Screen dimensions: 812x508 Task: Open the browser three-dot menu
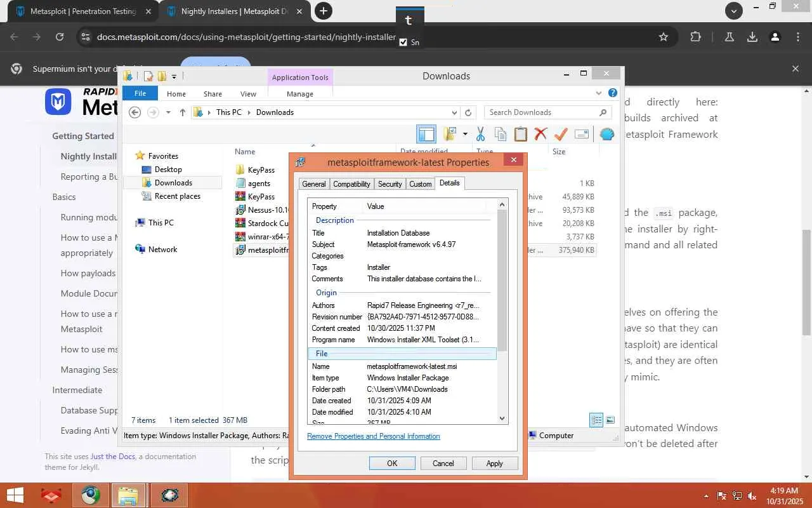798,37
